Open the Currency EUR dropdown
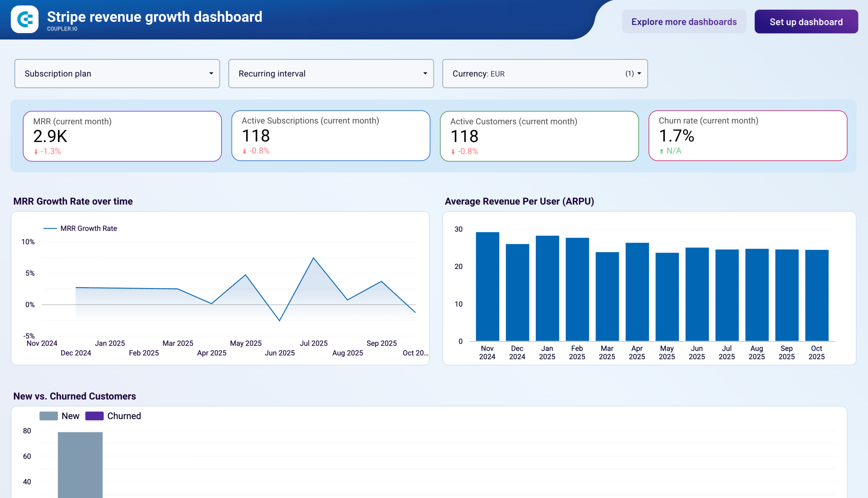This screenshot has width=868, height=498. click(x=545, y=74)
